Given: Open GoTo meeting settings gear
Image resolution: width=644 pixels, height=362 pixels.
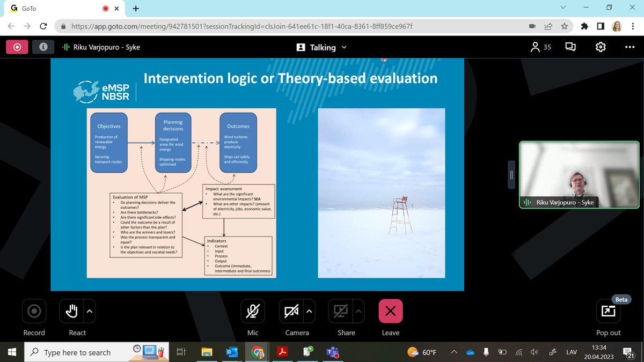Looking at the screenshot, I should point(601,47).
